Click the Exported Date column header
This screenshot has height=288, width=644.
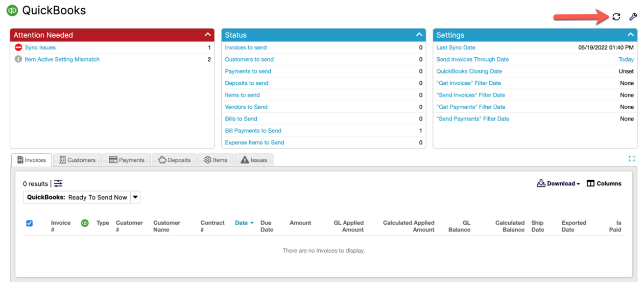pos(574,226)
